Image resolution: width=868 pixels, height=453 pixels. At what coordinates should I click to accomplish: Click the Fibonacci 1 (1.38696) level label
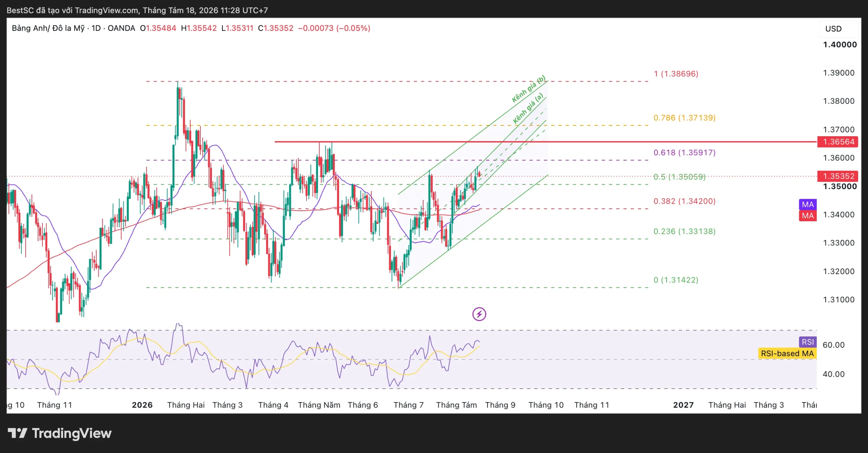[x=676, y=74]
